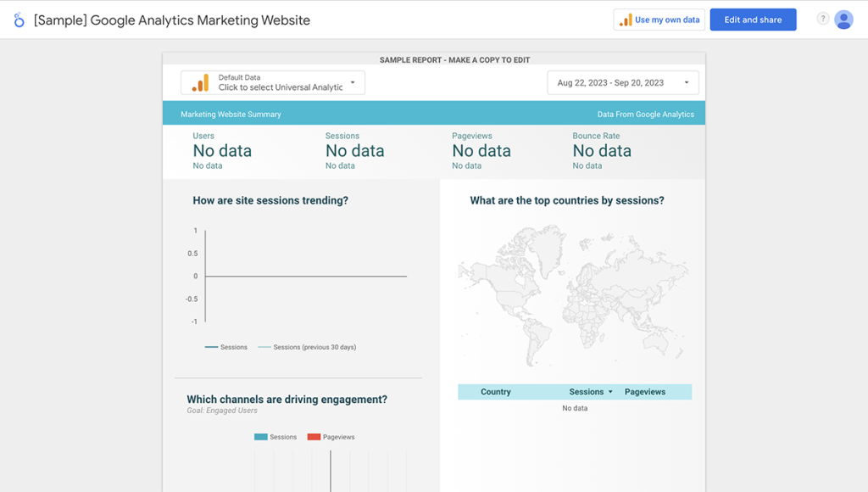Image resolution: width=868 pixels, height=492 pixels.
Task: Click the report title text
Action: pos(172,20)
